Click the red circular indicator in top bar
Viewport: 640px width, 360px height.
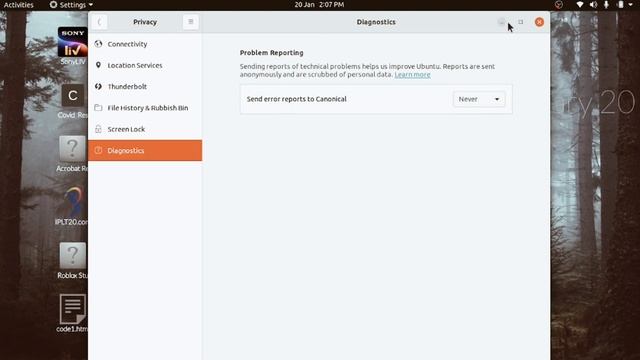559,5
